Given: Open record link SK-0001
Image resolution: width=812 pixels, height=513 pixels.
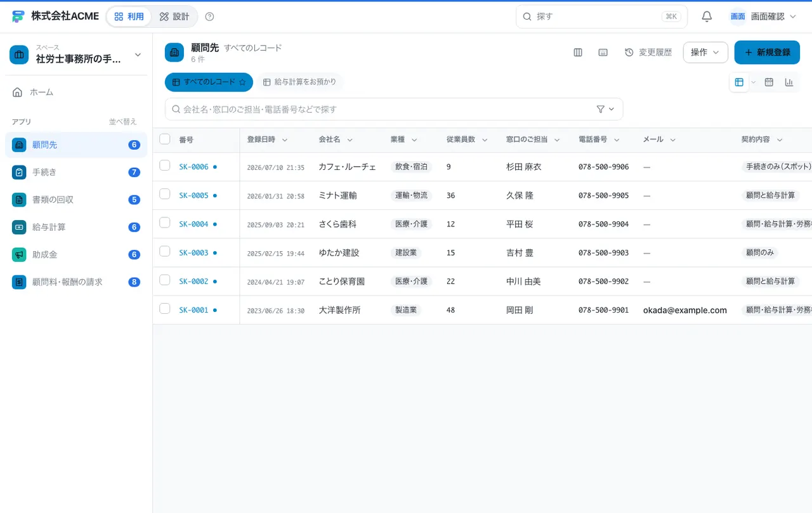Looking at the screenshot, I should (193, 310).
